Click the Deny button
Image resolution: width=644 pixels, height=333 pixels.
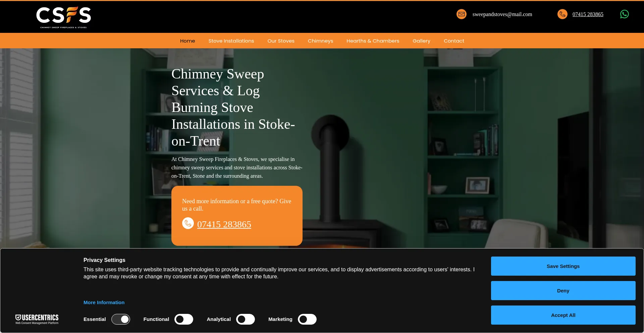coord(563,291)
